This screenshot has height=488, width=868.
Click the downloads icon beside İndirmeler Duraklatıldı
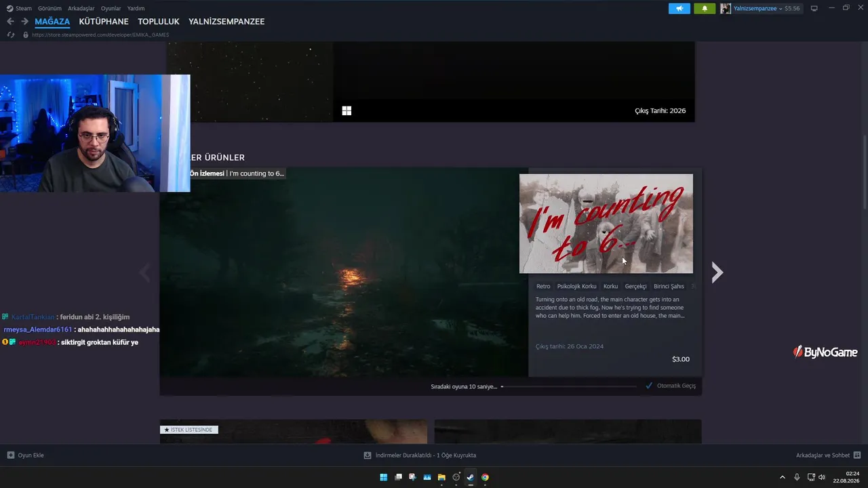pyautogui.click(x=368, y=455)
